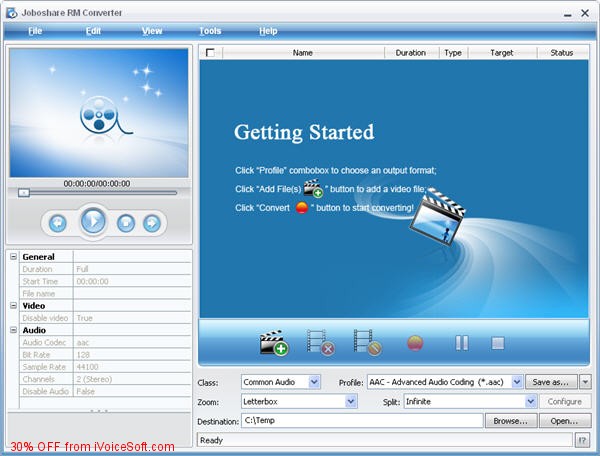600x456 pixels.
Task: Click the stop button in preview player
Action: (126, 223)
